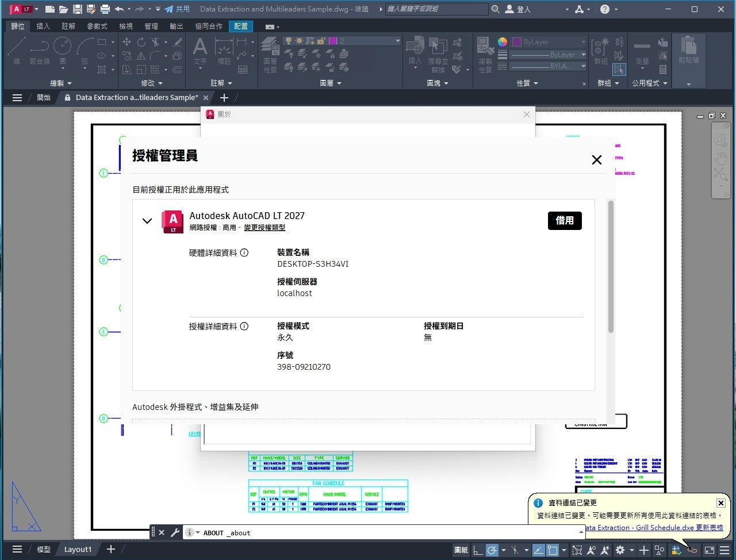
Task: Click info icon beside 授權詳細資料
Action: pos(244,327)
